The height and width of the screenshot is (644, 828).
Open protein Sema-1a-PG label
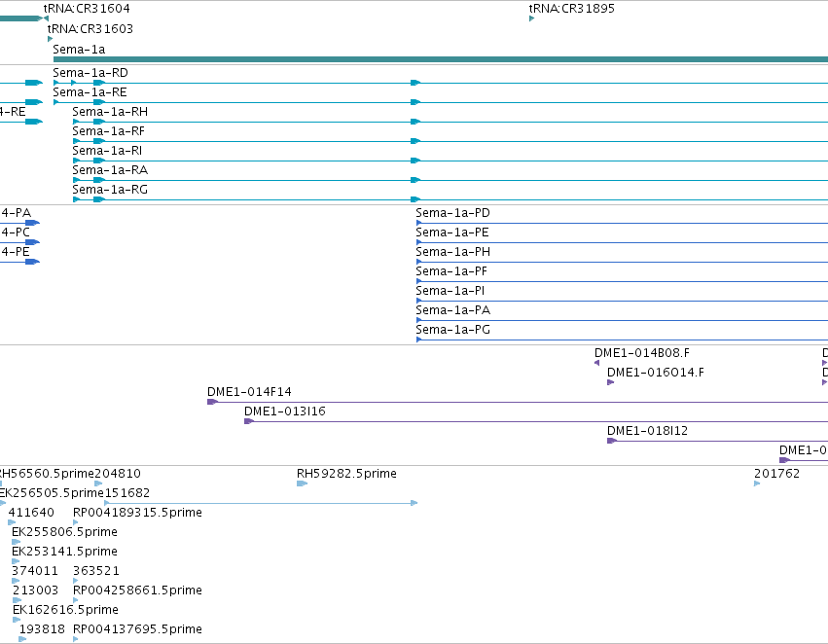[x=453, y=330]
